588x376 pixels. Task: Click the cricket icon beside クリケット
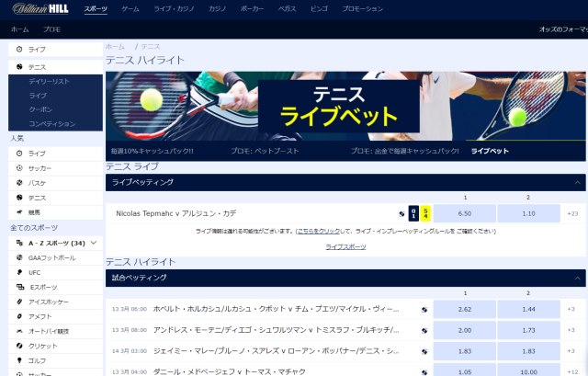pos(20,346)
